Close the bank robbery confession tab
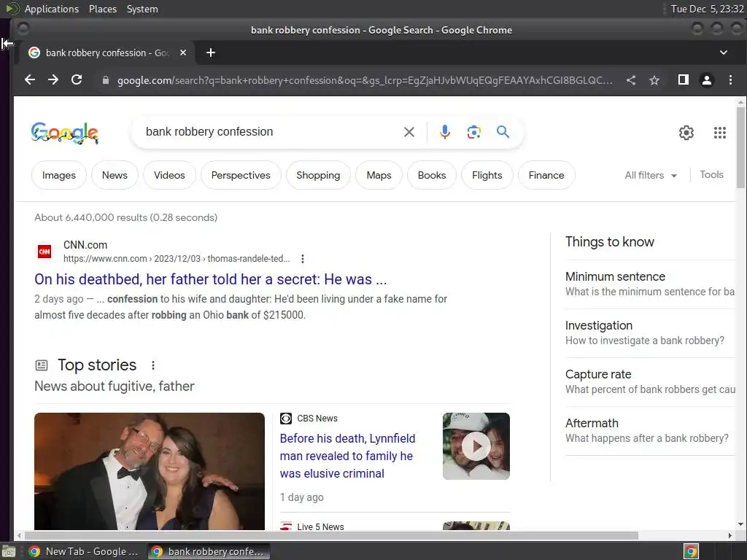The height and width of the screenshot is (560, 747). point(183,52)
